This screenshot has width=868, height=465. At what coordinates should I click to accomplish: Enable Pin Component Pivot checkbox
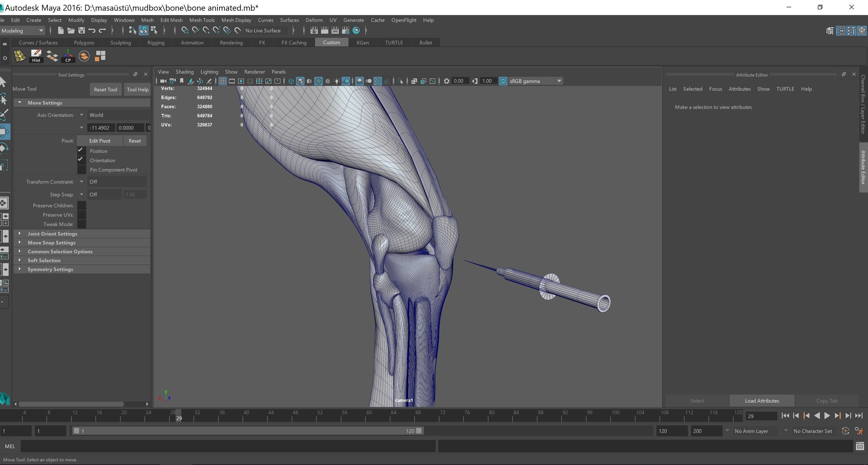tap(82, 170)
